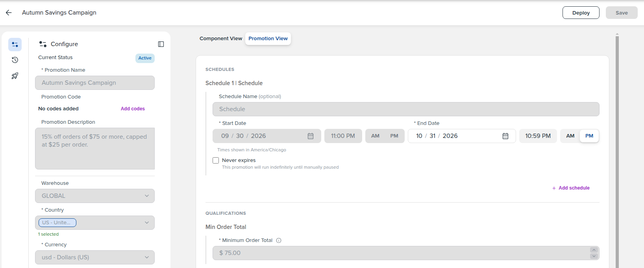The width and height of the screenshot is (644, 268).
Task: Click the 'Times shown in America/Chicago' note
Action: tap(252, 150)
